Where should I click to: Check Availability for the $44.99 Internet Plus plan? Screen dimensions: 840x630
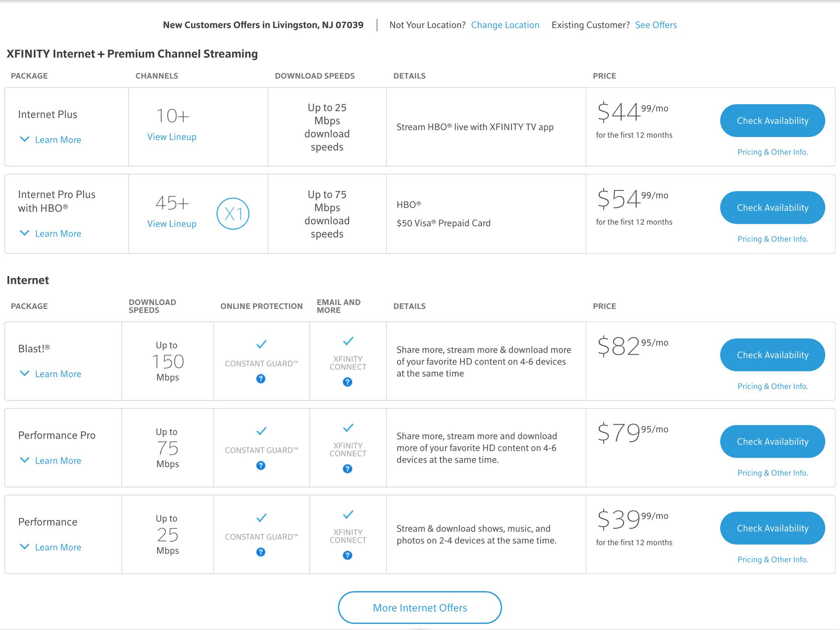coord(772,121)
